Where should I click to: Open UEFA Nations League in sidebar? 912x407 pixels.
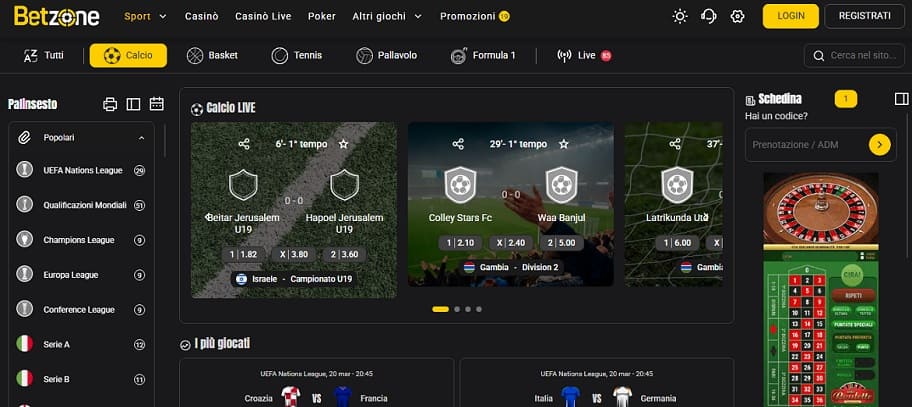pyautogui.click(x=81, y=170)
